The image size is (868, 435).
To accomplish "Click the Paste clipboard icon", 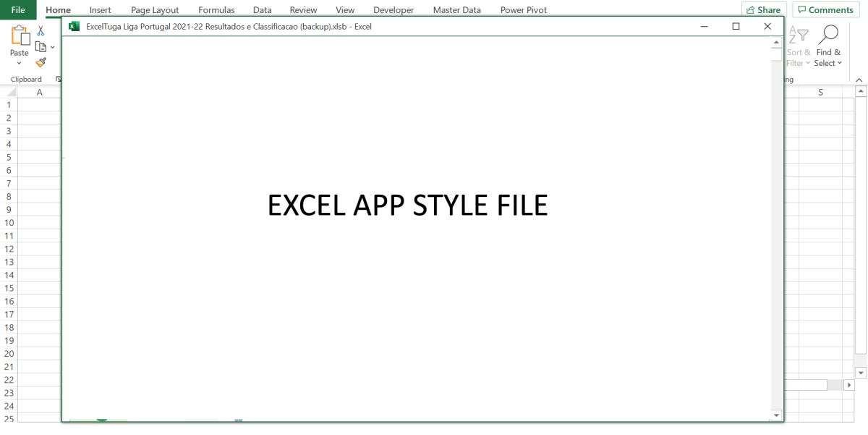I will pyautogui.click(x=20, y=35).
